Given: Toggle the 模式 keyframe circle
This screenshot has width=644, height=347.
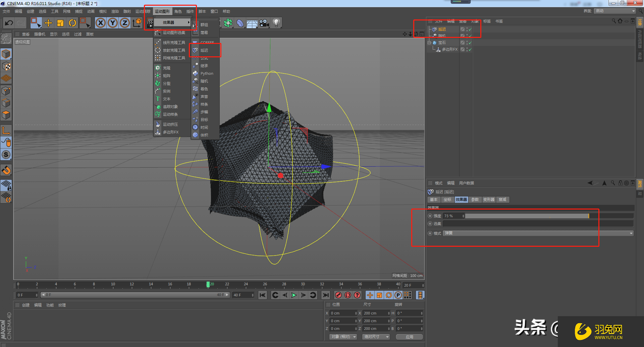Looking at the screenshot, I should click(x=430, y=233).
